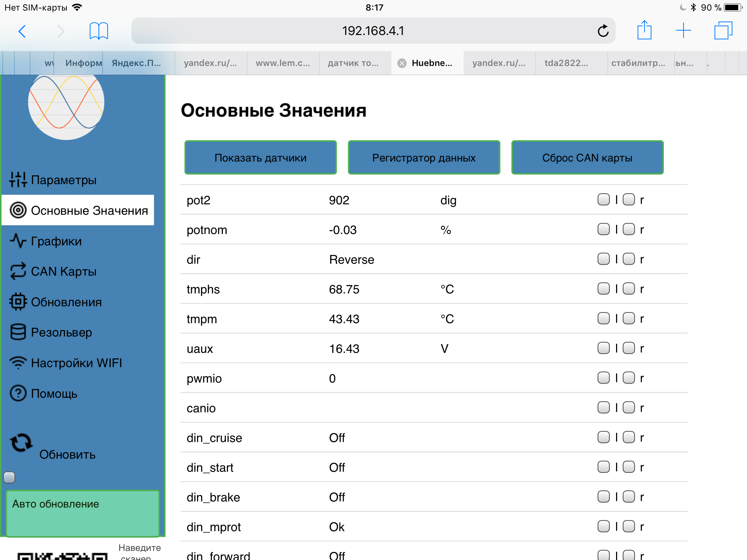Click the Регистратор данных button
Viewport: 747px width, 560px height.
coord(423,157)
